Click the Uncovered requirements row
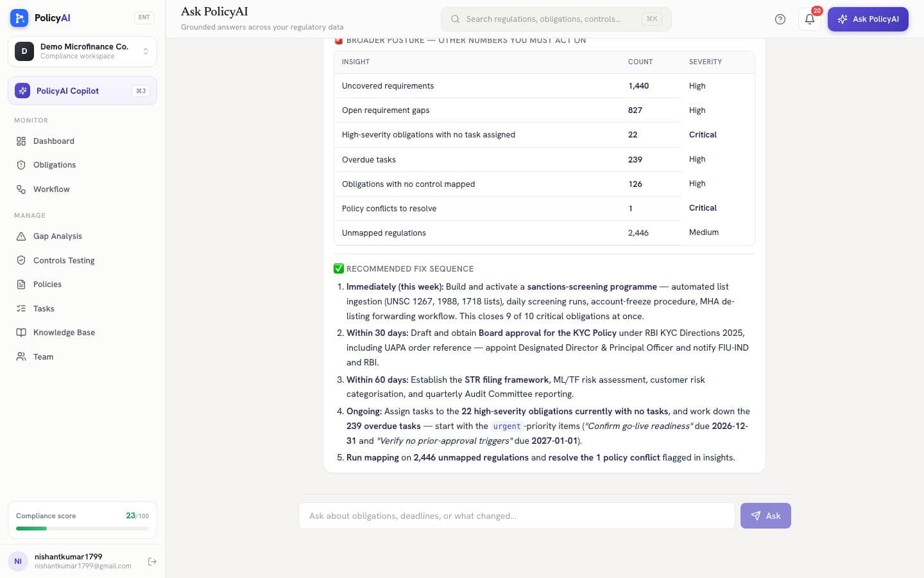The image size is (924, 578). 544,86
